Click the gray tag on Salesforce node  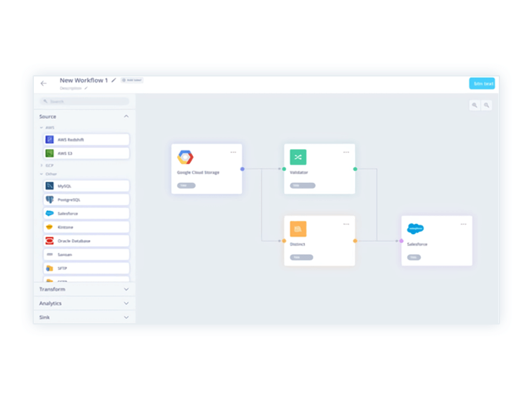pyautogui.click(x=414, y=257)
